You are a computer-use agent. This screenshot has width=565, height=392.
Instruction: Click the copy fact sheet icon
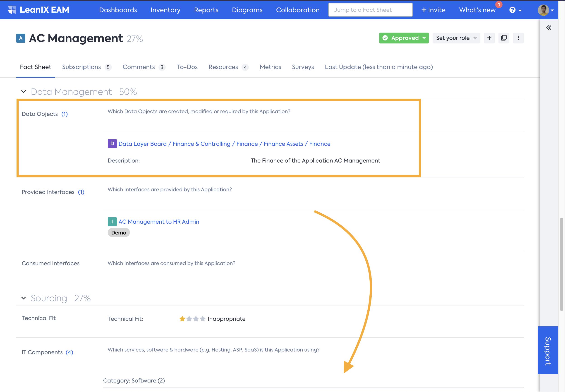(x=504, y=38)
